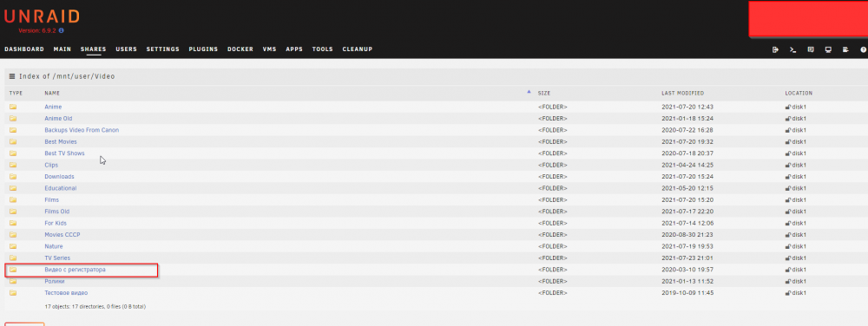This screenshot has width=868, height=326.
Task: Click the Info monitor icon
Action: [828, 49]
